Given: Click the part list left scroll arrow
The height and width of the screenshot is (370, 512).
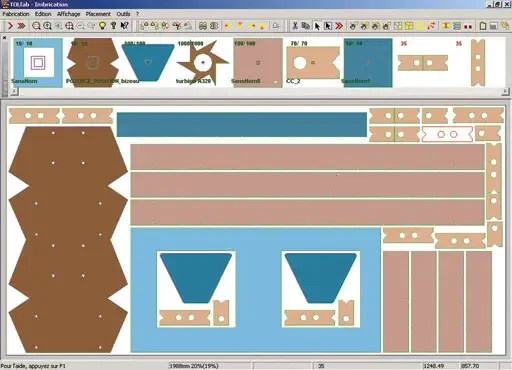Looking at the screenshot, I should (14, 91).
